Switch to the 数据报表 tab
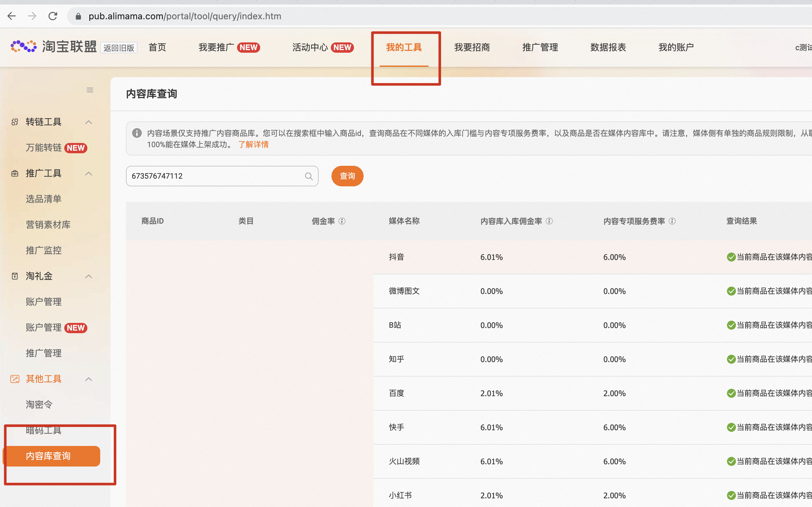This screenshot has width=812, height=507. pyautogui.click(x=608, y=47)
